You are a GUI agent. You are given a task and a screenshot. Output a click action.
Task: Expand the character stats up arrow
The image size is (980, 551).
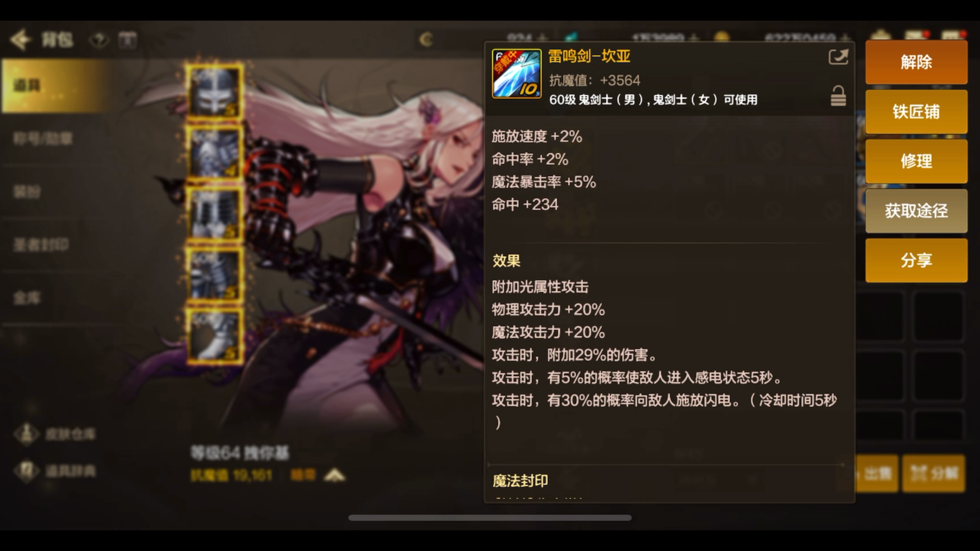point(334,475)
